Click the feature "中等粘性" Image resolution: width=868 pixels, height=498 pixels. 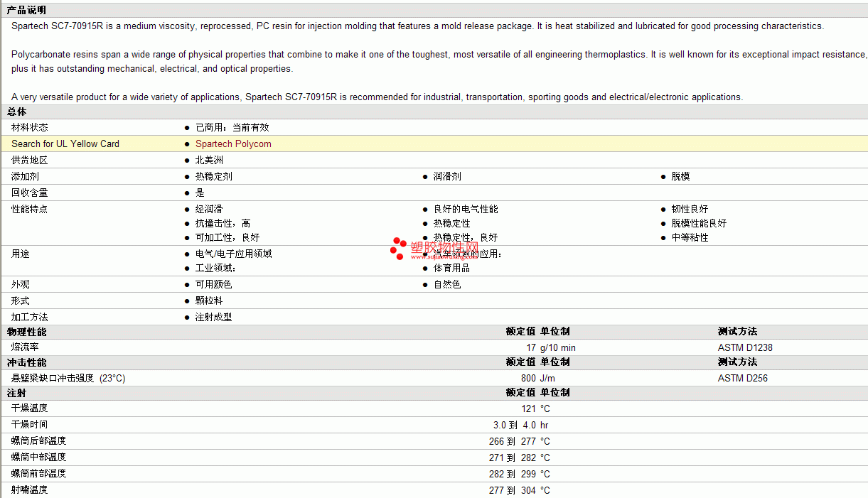coord(690,237)
